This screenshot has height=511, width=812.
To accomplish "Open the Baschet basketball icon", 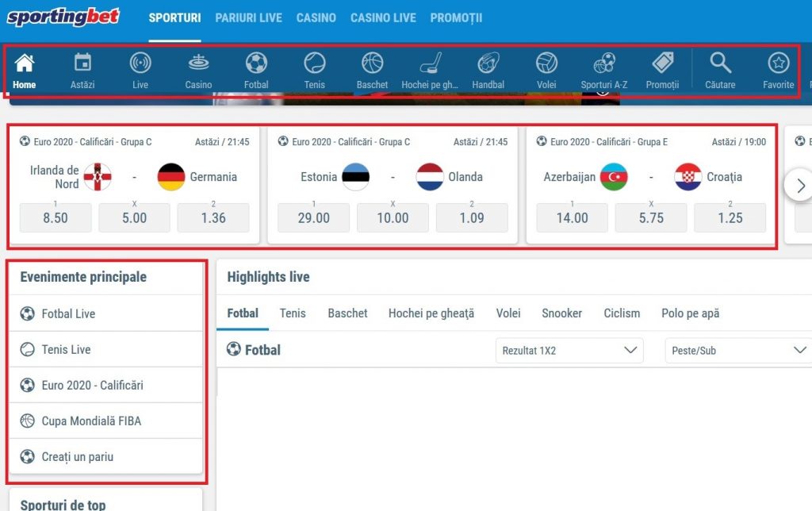I will point(372,63).
